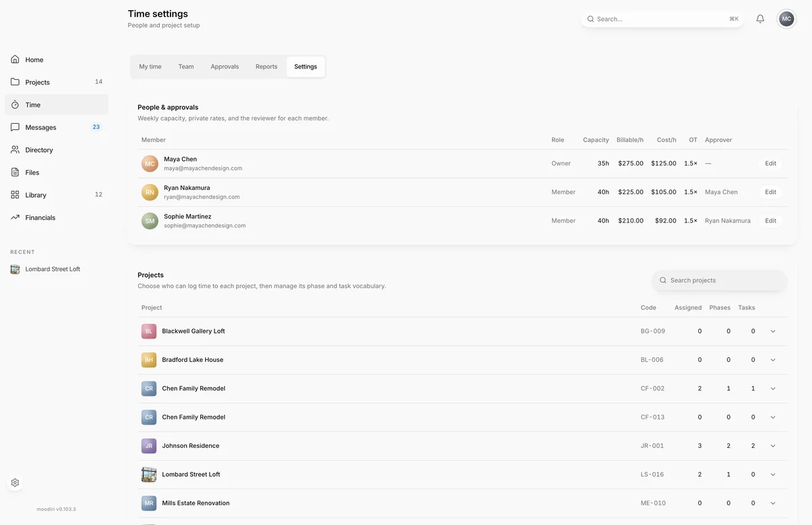Click the moodiri v0.103.3 version text
Screen dimensions: 812x525
coord(56,509)
